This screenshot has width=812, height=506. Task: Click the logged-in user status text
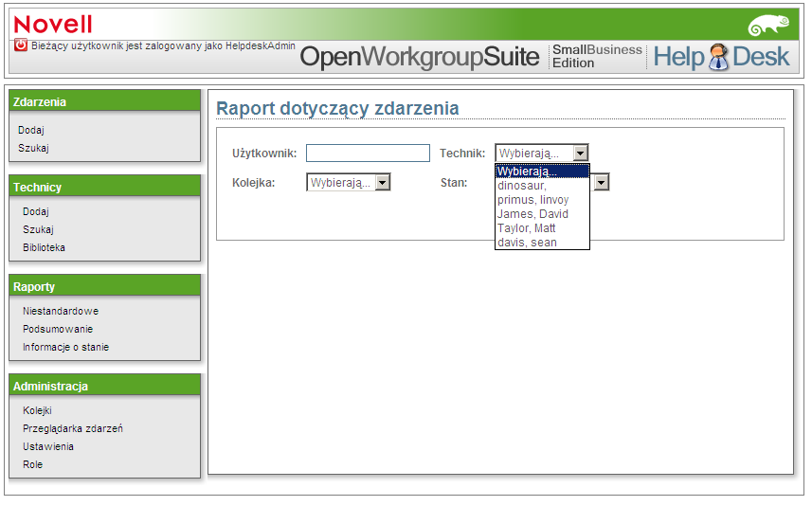coord(163,45)
